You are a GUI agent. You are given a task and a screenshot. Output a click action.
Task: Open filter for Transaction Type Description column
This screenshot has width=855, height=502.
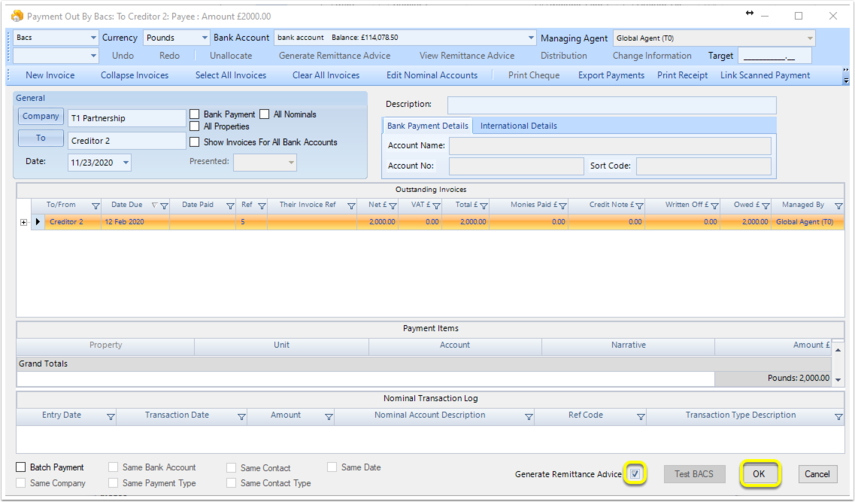tap(839, 417)
